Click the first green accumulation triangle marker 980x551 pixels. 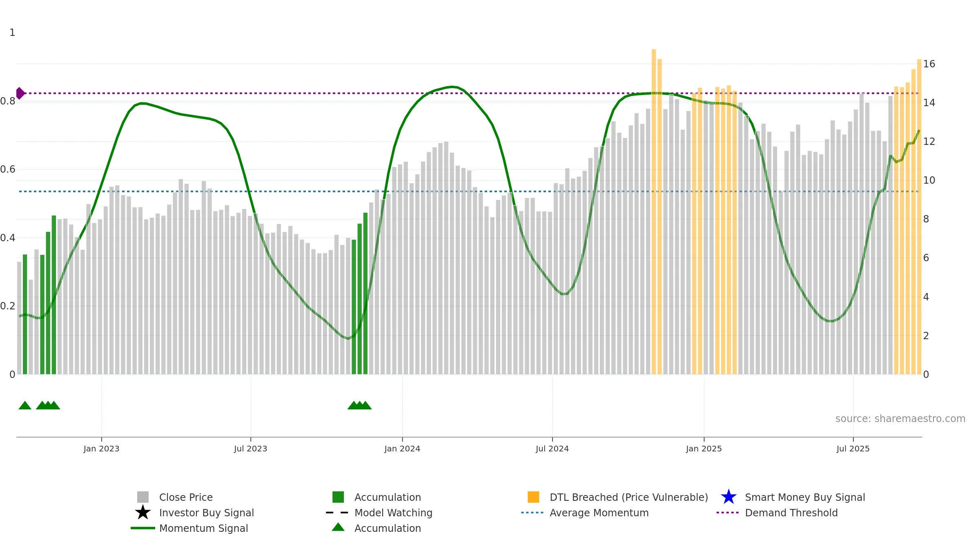coord(25,405)
